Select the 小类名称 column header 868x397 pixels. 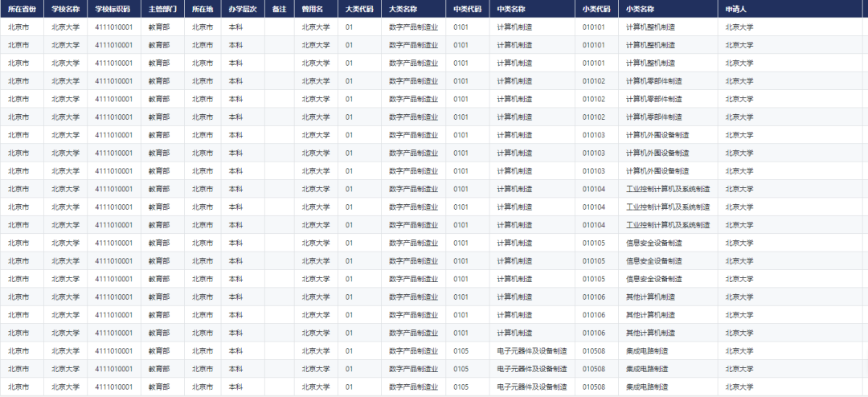tap(668, 10)
